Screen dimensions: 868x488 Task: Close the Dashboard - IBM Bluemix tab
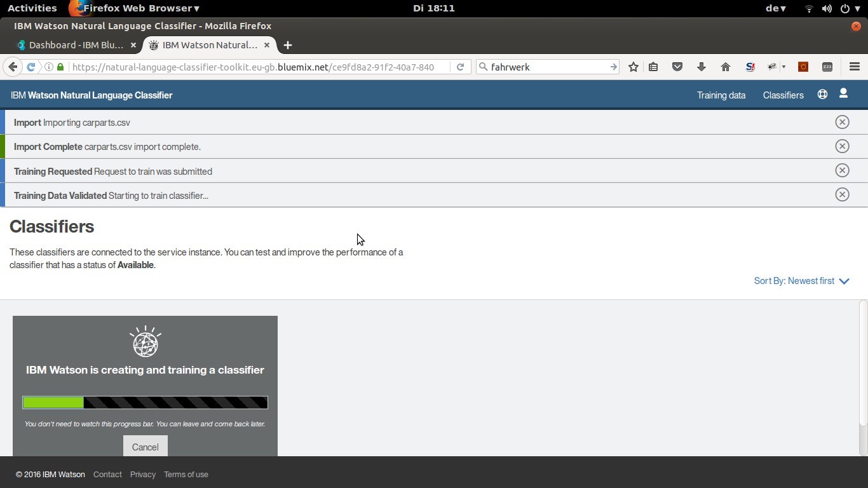[x=133, y=45]
